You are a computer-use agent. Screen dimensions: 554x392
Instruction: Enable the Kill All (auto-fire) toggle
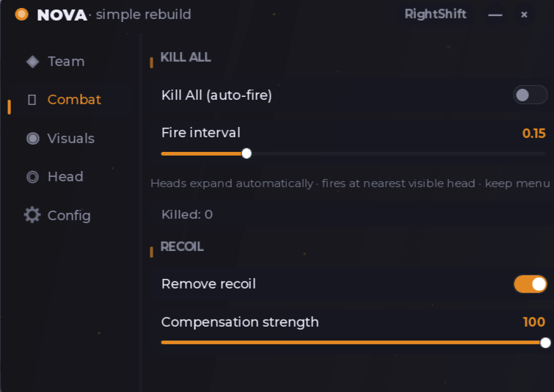[x=530, y=95]
